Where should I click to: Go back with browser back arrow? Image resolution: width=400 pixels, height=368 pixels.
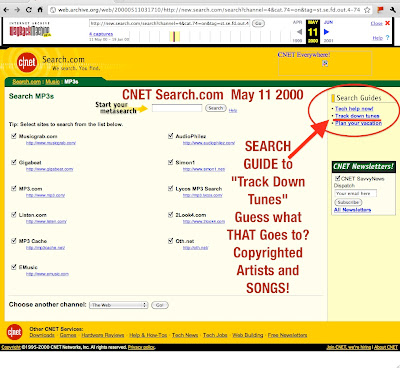point(6,10)
